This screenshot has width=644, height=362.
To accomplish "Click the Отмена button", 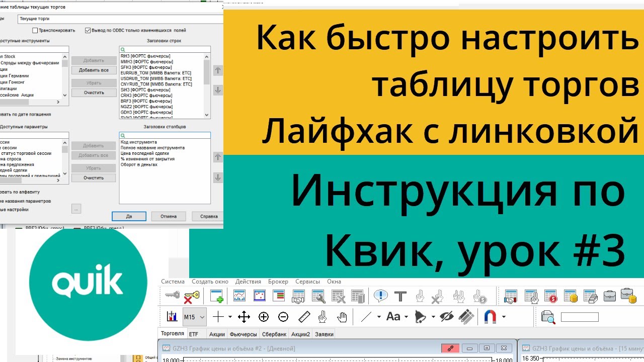I will coord(169,216).
